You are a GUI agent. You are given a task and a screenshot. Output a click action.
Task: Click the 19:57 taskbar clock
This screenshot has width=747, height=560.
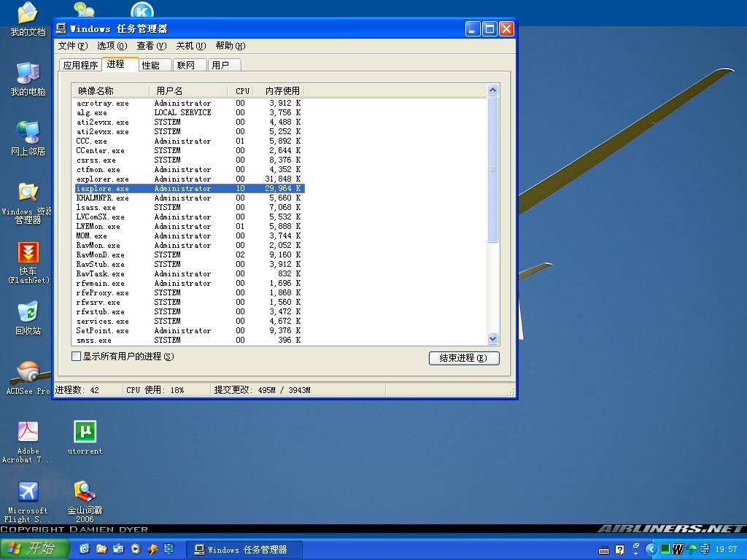click(727, 550)
